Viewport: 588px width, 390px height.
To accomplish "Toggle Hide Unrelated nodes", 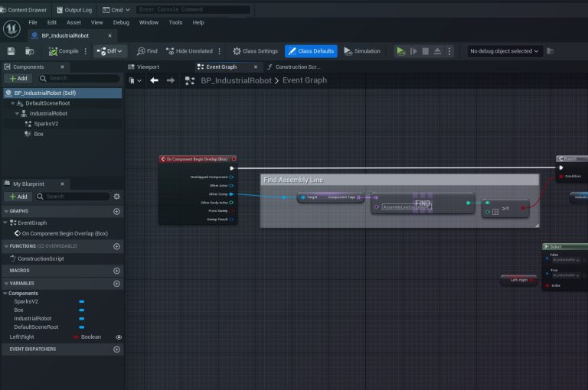I will 189,51.
